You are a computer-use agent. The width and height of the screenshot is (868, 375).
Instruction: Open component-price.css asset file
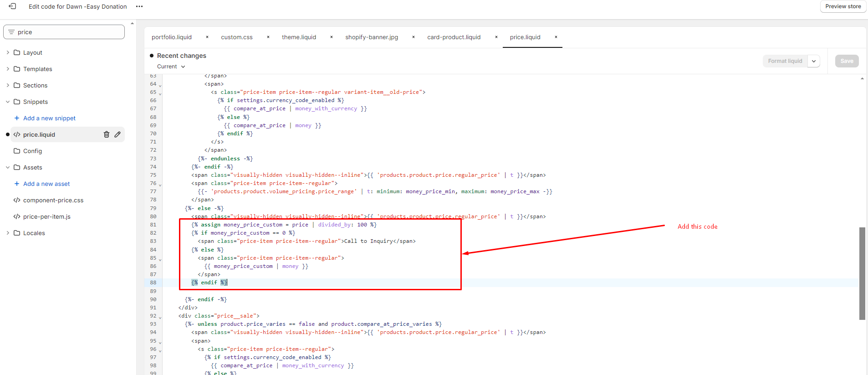coord(53,200)
